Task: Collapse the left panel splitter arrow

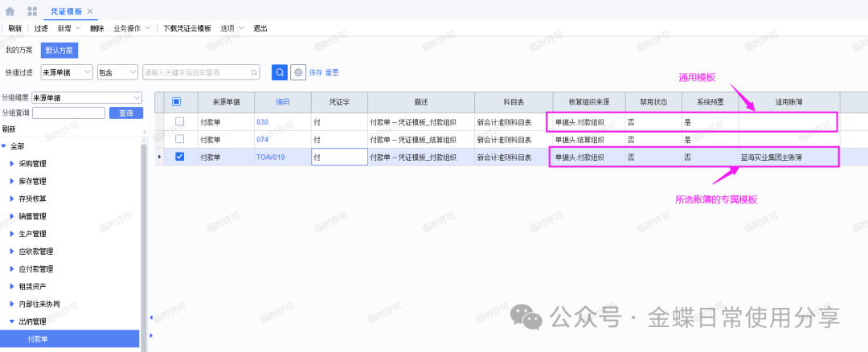Action: pyautogui.click(x=150, y=317)
